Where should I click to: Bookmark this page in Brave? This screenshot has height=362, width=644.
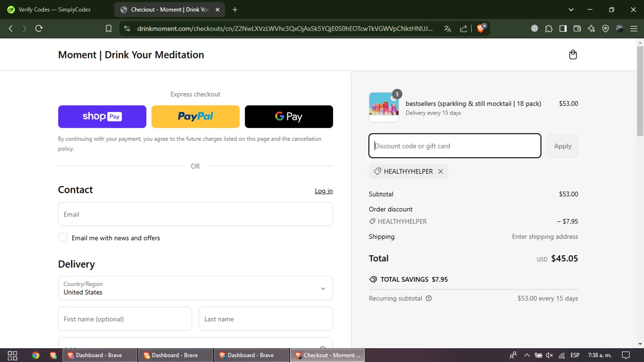click(x=109, y=28)
